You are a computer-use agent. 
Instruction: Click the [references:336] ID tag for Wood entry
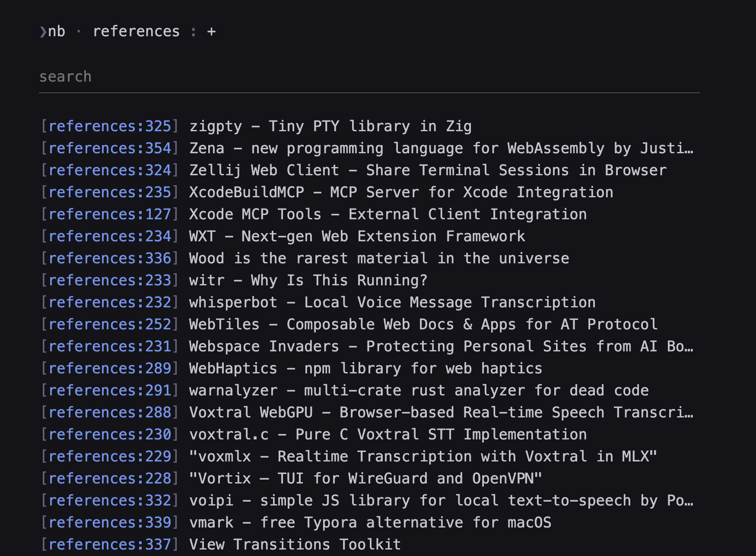109,258
